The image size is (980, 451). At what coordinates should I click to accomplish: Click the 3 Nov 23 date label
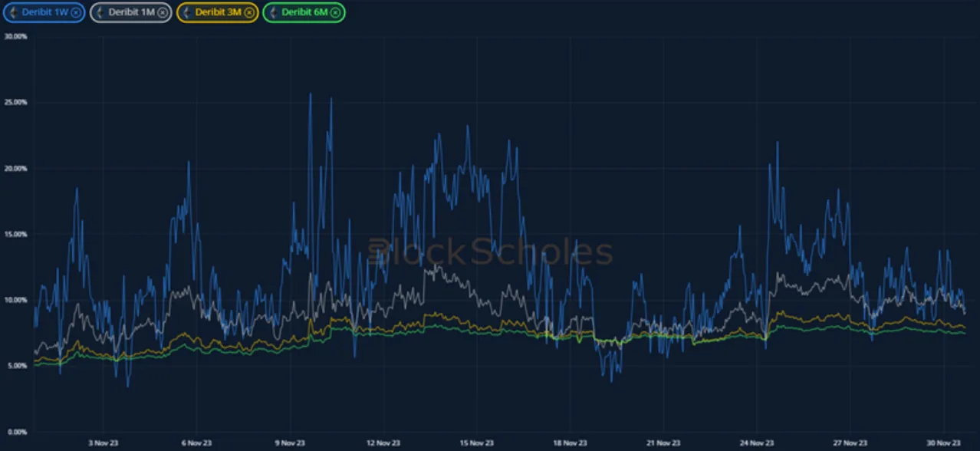click(x=103, y=443)
